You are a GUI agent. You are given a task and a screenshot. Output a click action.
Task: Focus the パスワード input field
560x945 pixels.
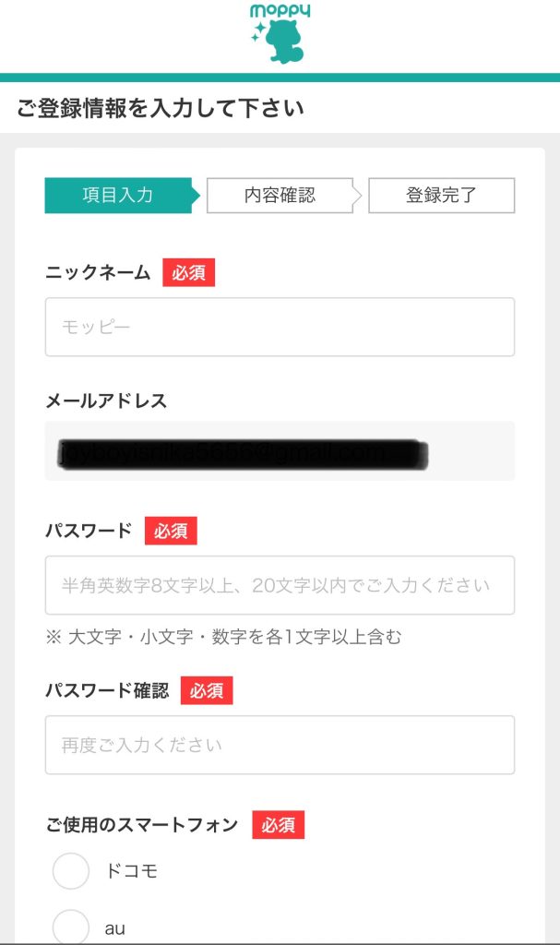pos(280,585)
